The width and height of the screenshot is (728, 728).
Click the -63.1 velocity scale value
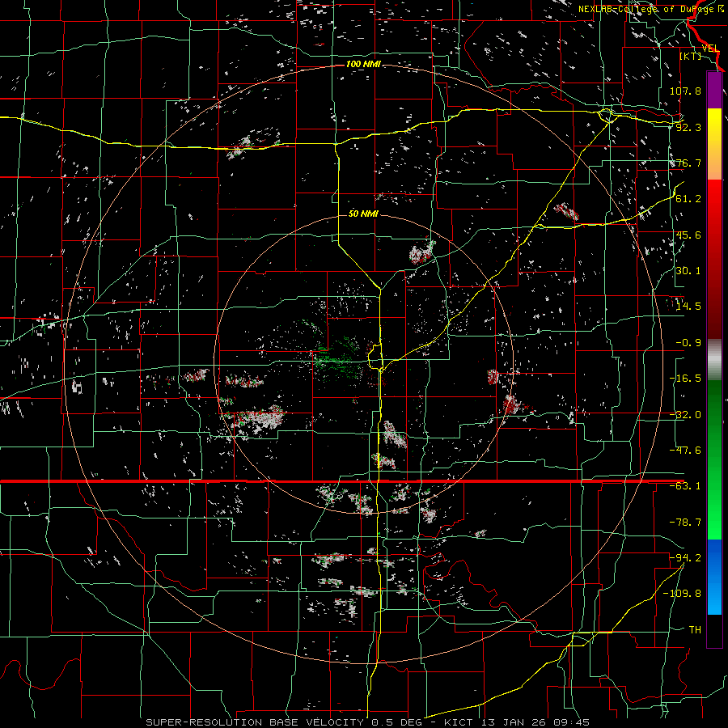coord(685,486)
